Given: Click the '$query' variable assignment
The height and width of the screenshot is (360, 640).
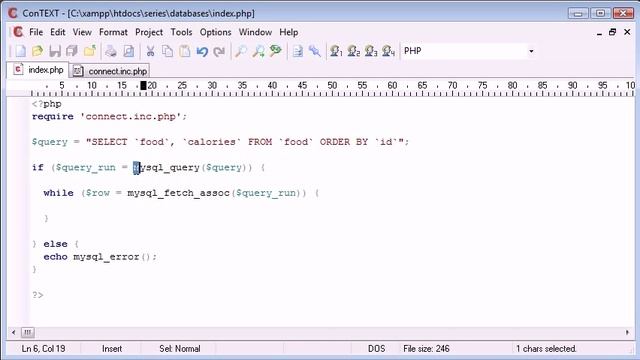Looking at the screenshot, I should tap(49, 142).
